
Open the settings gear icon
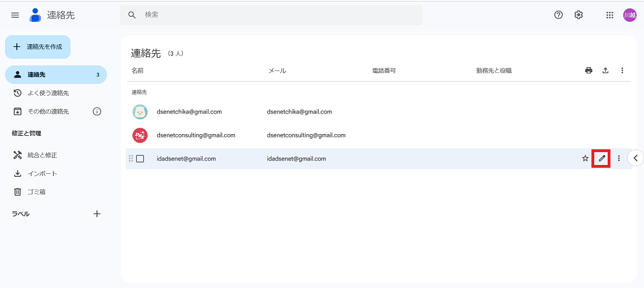(579, 15)
